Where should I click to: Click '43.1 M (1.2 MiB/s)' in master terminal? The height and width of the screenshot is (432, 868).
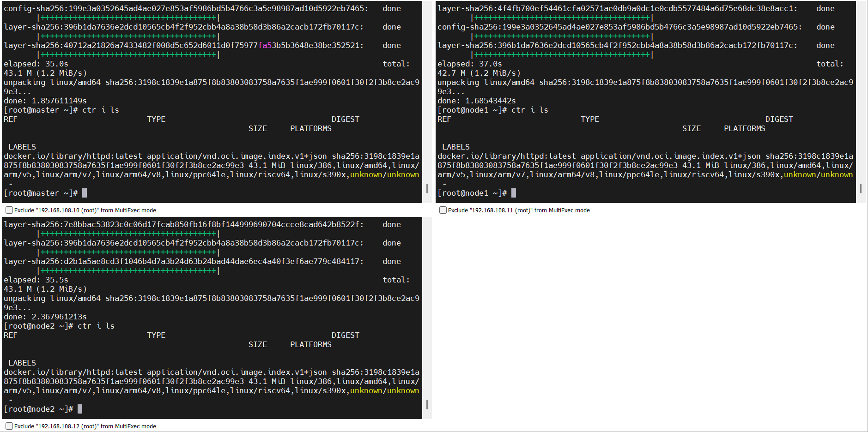coord(45,73)
